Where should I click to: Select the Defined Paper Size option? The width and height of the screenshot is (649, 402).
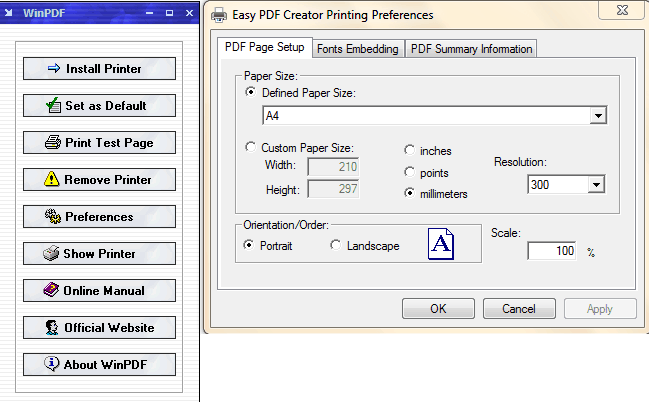tap(250, 92)
